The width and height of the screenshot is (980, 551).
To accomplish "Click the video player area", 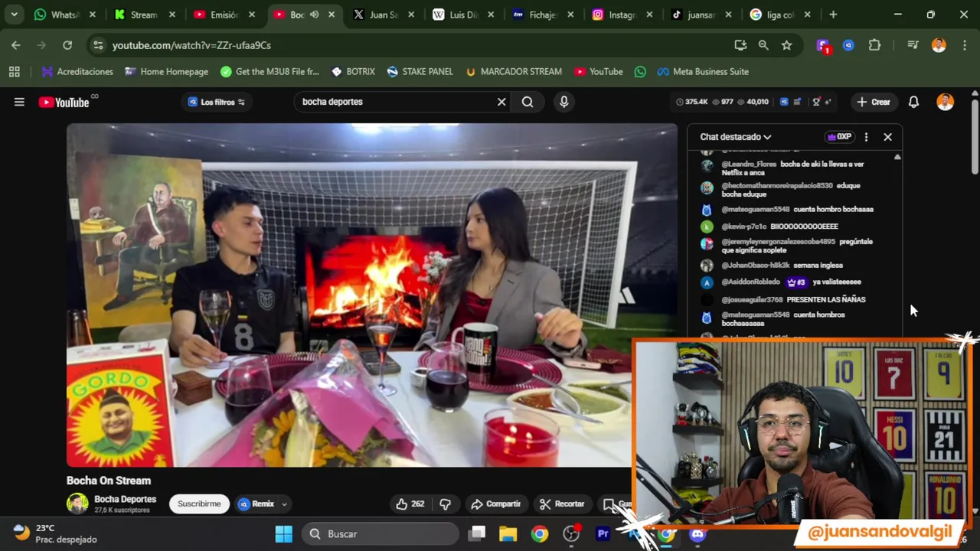I will 372,295.
